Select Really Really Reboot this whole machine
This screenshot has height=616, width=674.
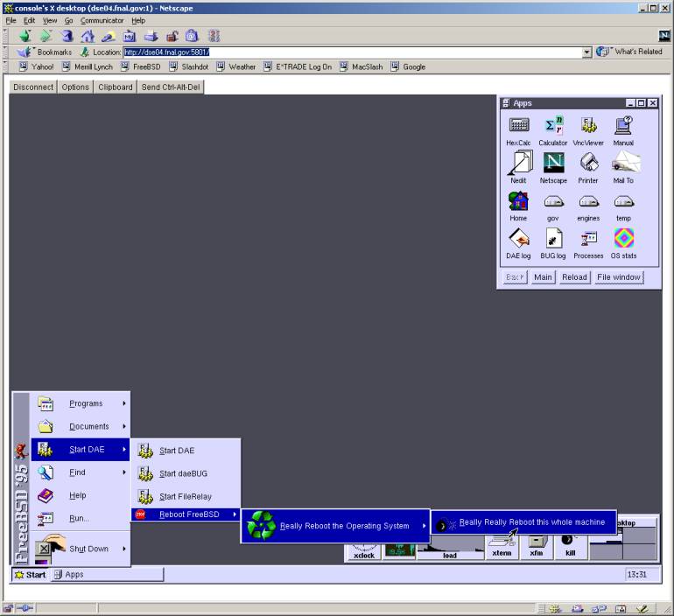click(x=524, y=522)
